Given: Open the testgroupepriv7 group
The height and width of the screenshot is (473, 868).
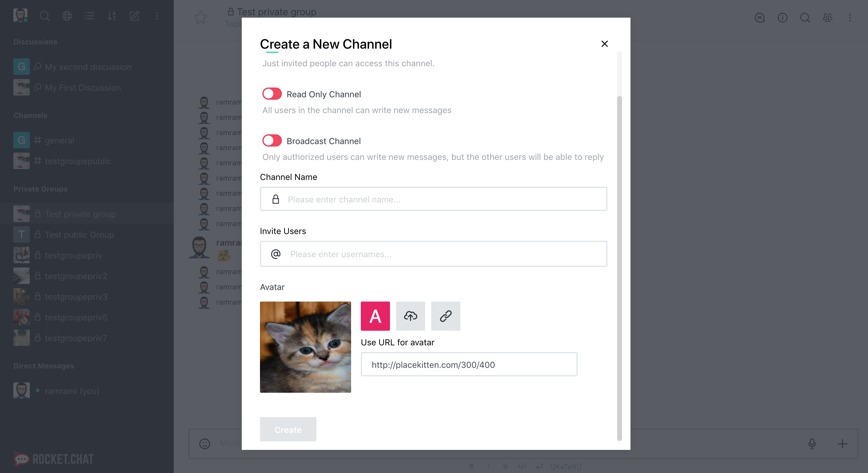Looking at the screenshot, I should (x=87, y=338).
